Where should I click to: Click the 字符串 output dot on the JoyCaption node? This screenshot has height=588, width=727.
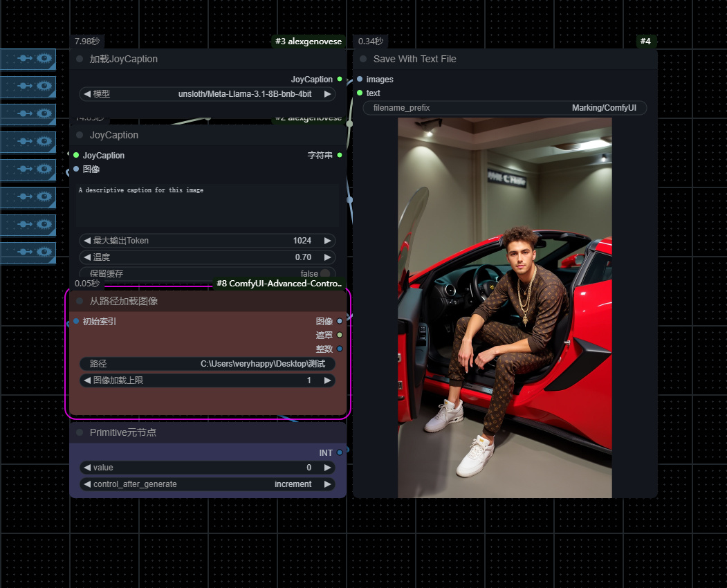tap(338, 155)
